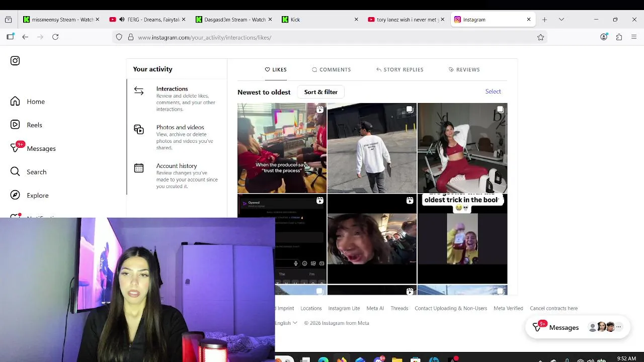Switch to the LIKES tab

point(276,69)
